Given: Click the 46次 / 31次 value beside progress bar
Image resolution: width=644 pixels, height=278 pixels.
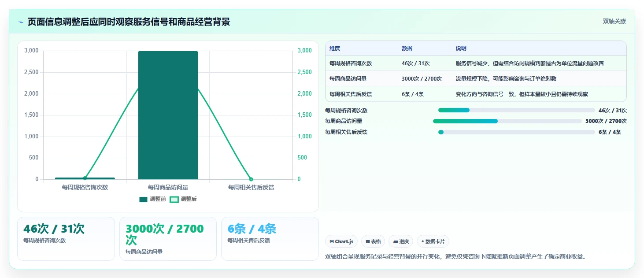Looking at the screenshot, I should (613, 111).
